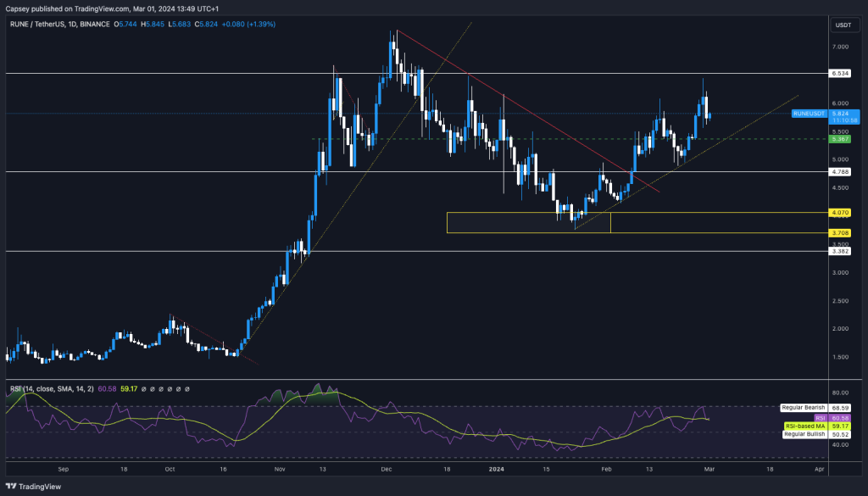
Task: Click the RUNEUSDT symbol tag on the price line
Action: click(809, 114)
